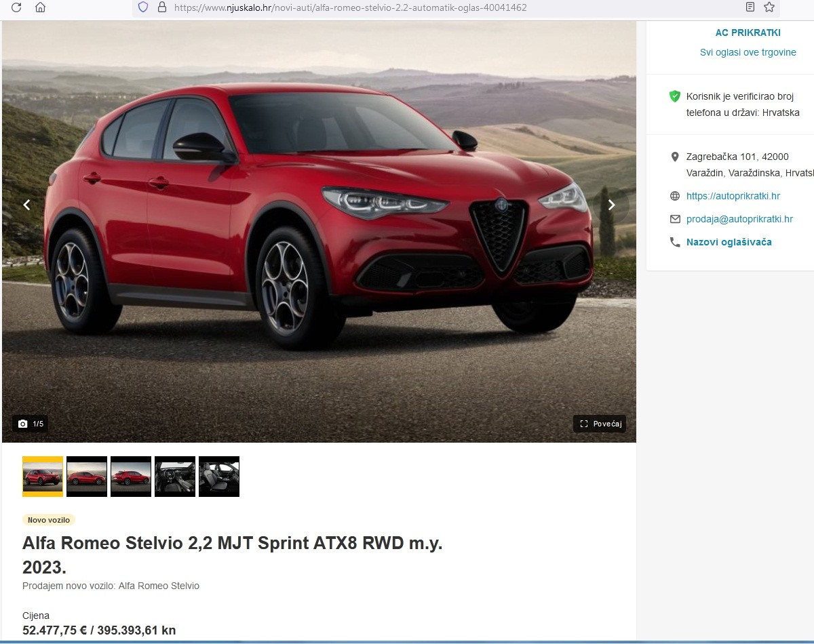Click the main red Stelvio photo

(319, 232)
